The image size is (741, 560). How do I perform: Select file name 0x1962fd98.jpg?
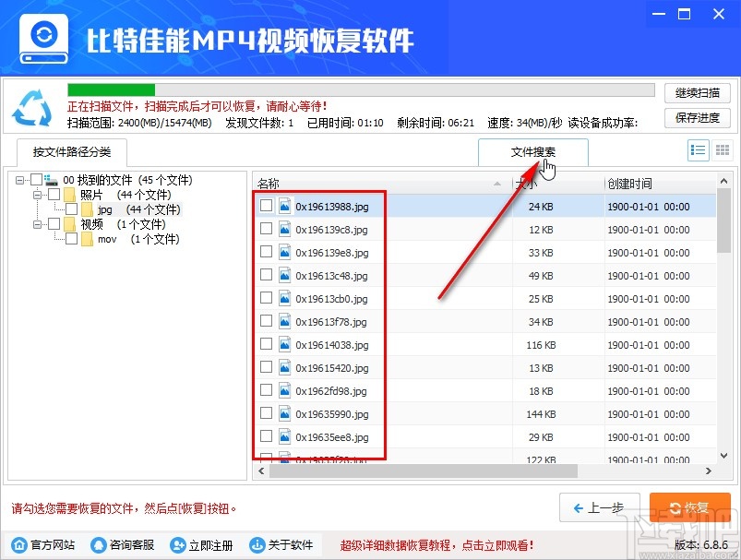(331, 391)
